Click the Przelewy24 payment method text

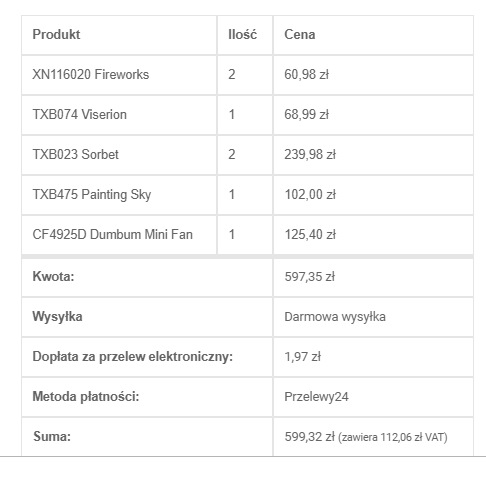(316, 397)
